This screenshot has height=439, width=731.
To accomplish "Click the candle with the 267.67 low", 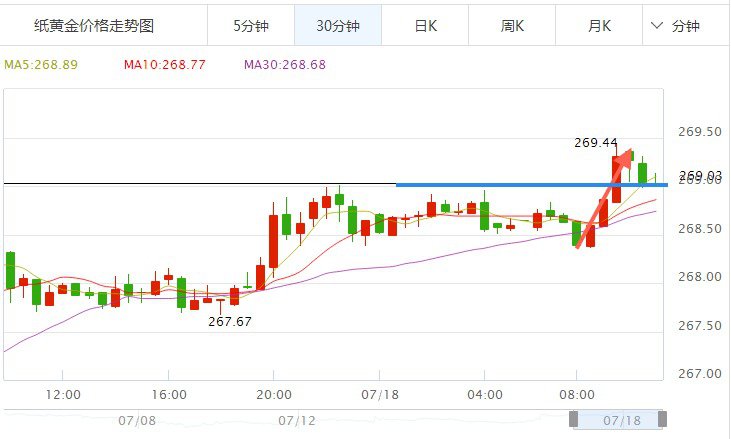I will coord(221,305).
